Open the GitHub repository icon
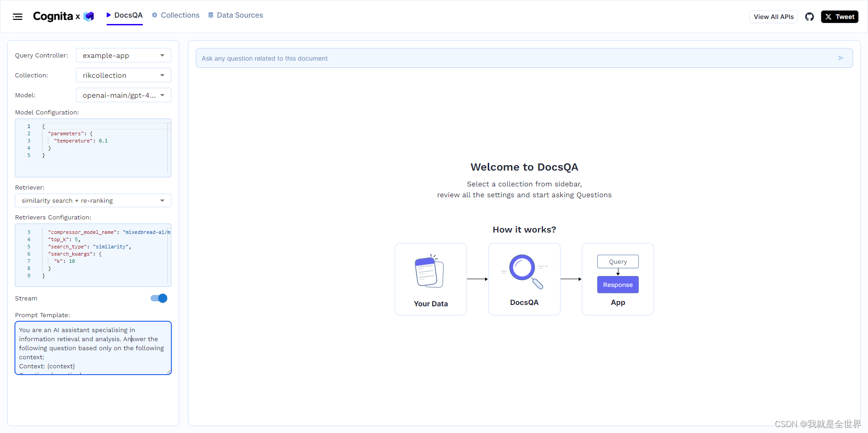The image size is (868, 433). pos(809,17)
